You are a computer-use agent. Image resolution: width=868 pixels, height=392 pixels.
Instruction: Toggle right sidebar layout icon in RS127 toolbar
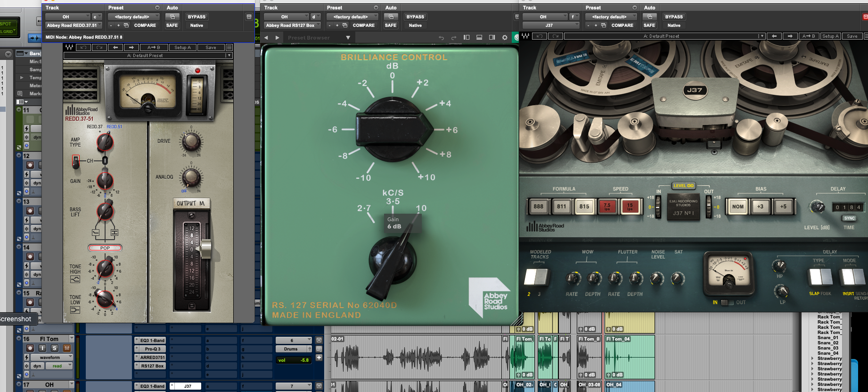(x=492, y=37)
